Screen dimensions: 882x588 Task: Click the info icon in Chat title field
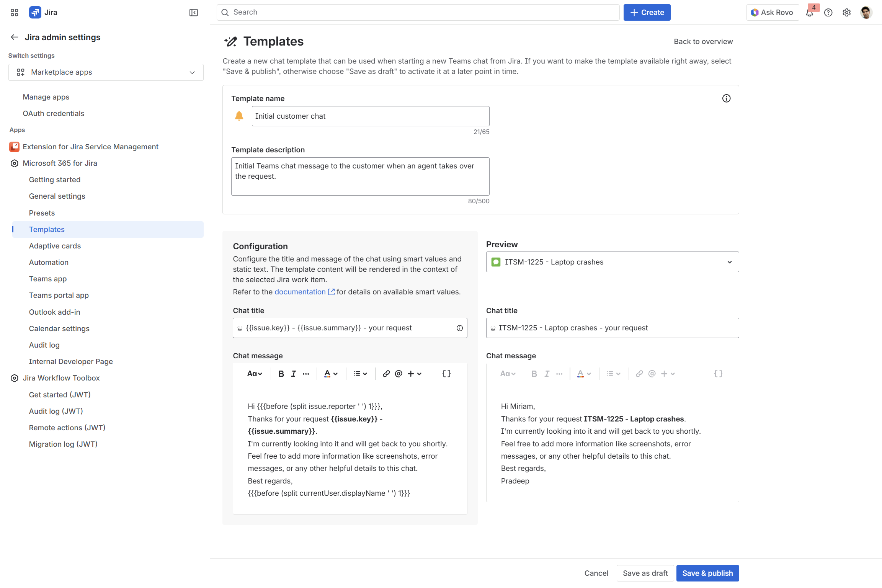(459, 328)
